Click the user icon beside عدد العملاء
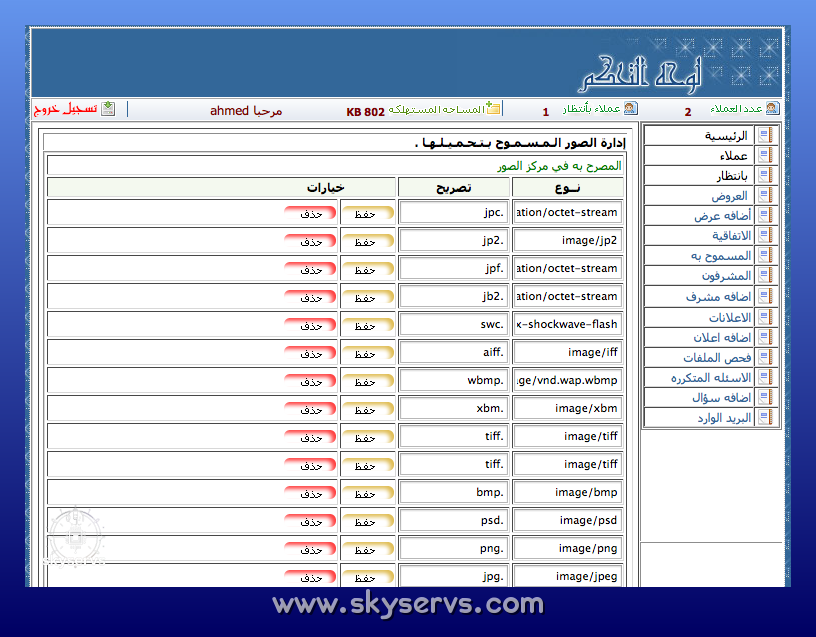This screenshot has height=637, width=816. pos(771,109)
